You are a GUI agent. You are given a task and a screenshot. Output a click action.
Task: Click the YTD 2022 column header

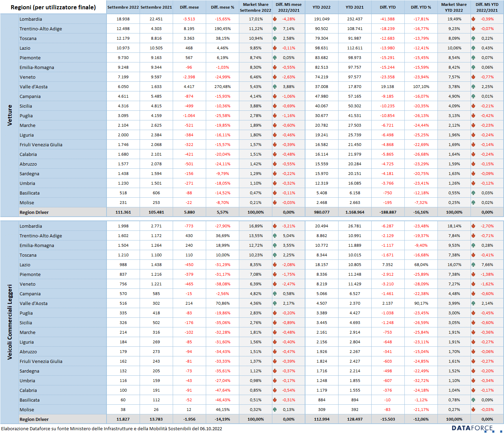[x=322, y=7]
